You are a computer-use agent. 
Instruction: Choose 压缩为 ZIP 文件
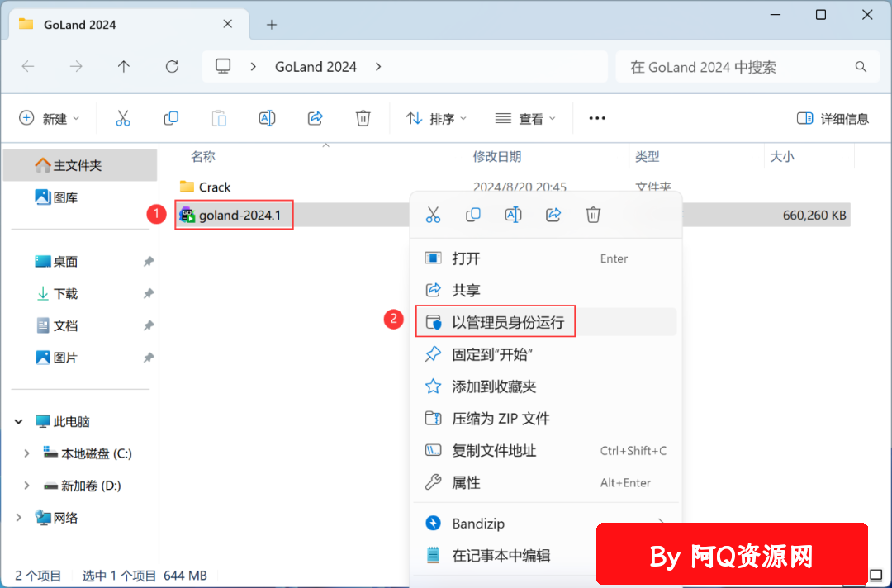(x=546, y=419)
